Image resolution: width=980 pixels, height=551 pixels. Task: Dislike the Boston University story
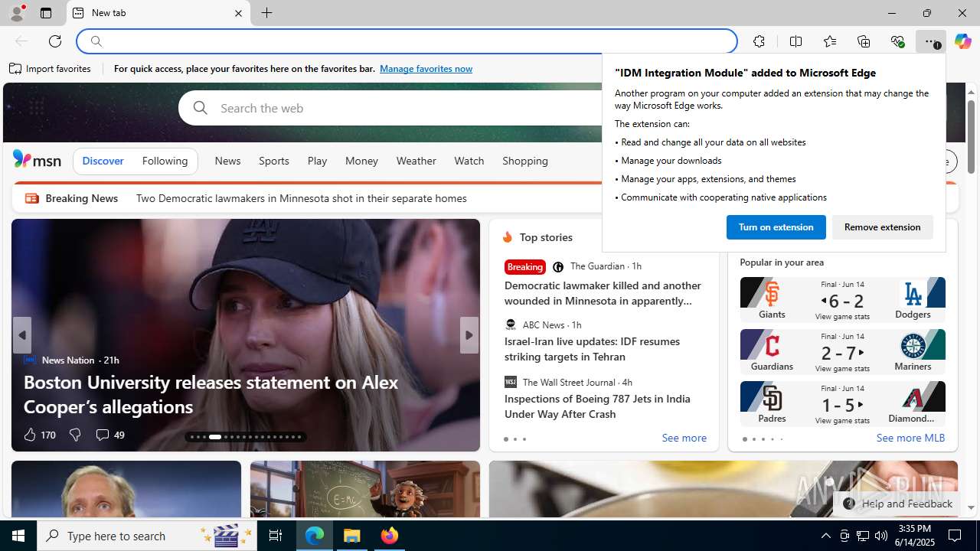tap(75, 435)
